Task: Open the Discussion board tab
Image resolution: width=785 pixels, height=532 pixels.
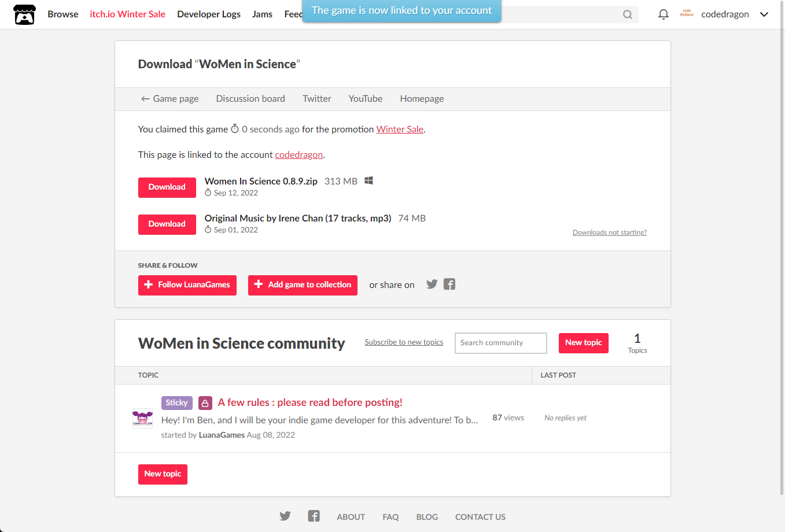Action: (x=250, y=99)
